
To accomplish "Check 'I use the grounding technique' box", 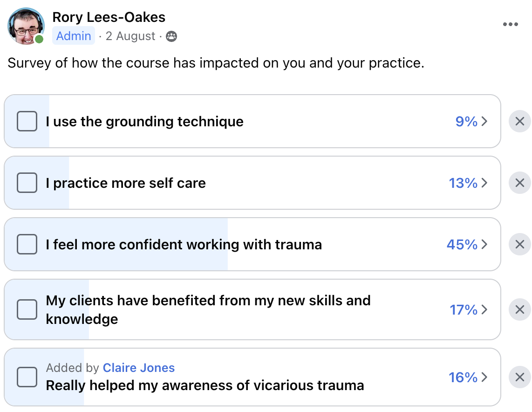I will click(x=27, y=122).
